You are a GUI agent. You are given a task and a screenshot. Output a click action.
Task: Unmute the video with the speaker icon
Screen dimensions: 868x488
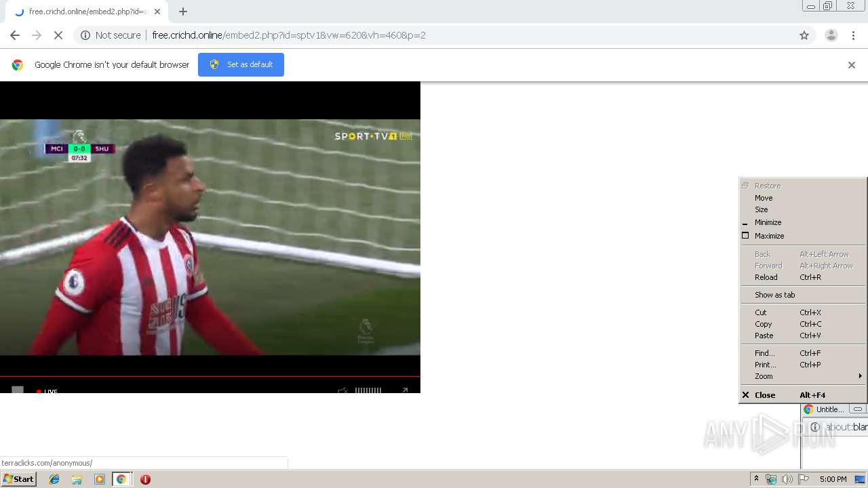343,390
